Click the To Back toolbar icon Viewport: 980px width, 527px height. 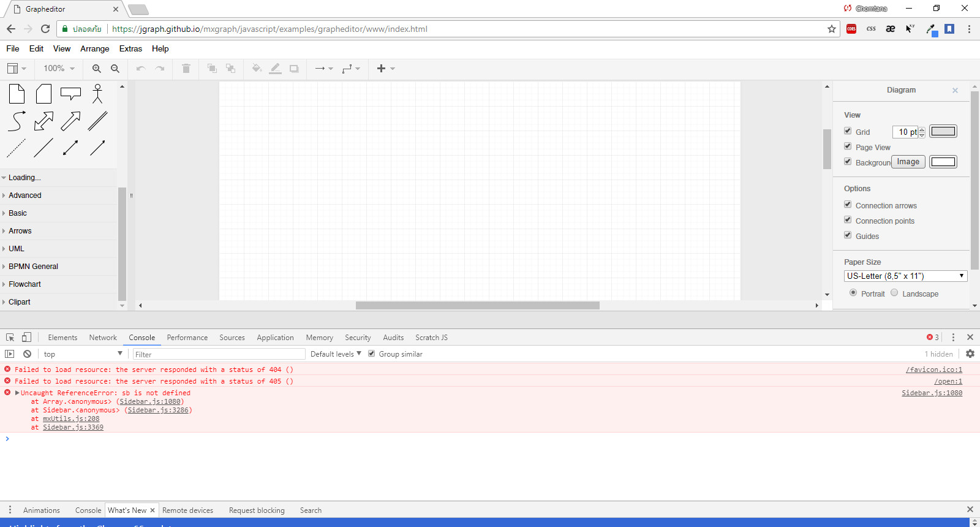click(231, 69)
